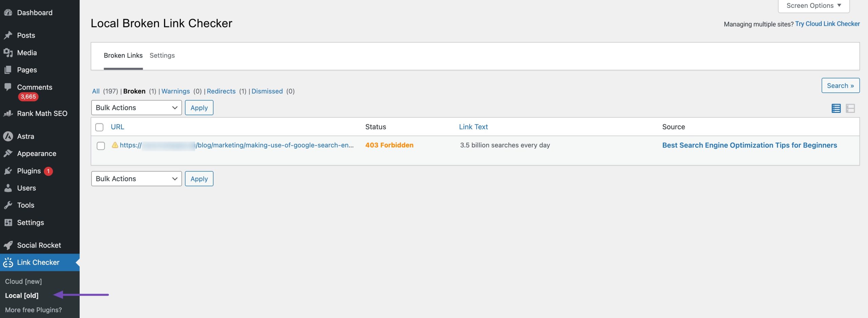Filter by Redirects links
The image size is (868, 318).
[221, 91]
